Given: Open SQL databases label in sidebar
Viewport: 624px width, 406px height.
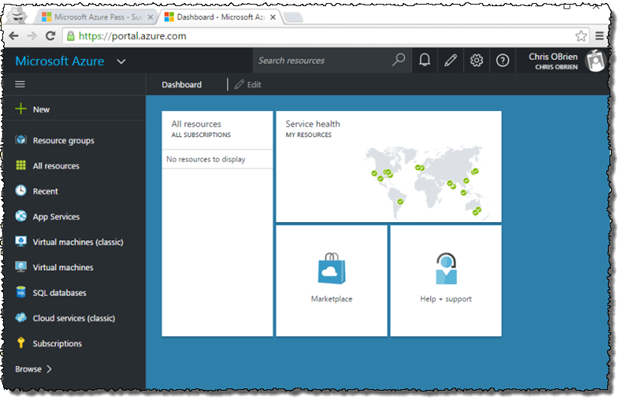Looking at the screenshot, I should pyautogui.click(x=59, y=293).
